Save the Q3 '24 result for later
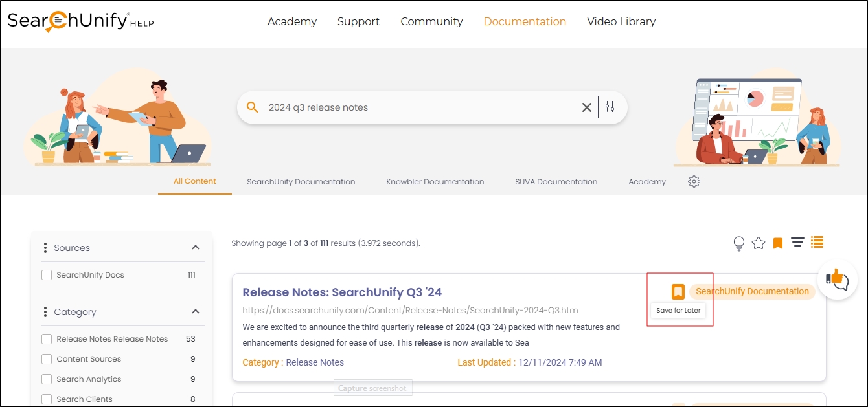This screenshot has width=868, height=407. tap(678, 292)
